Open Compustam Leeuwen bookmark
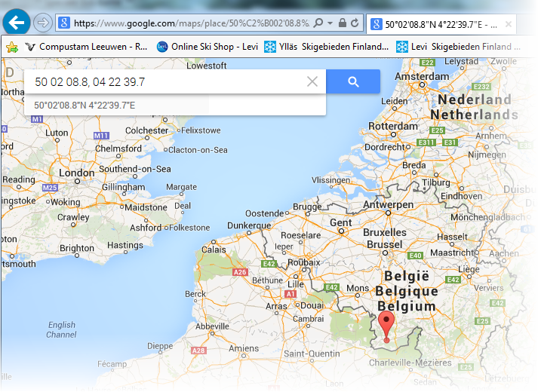 point(87,47)
